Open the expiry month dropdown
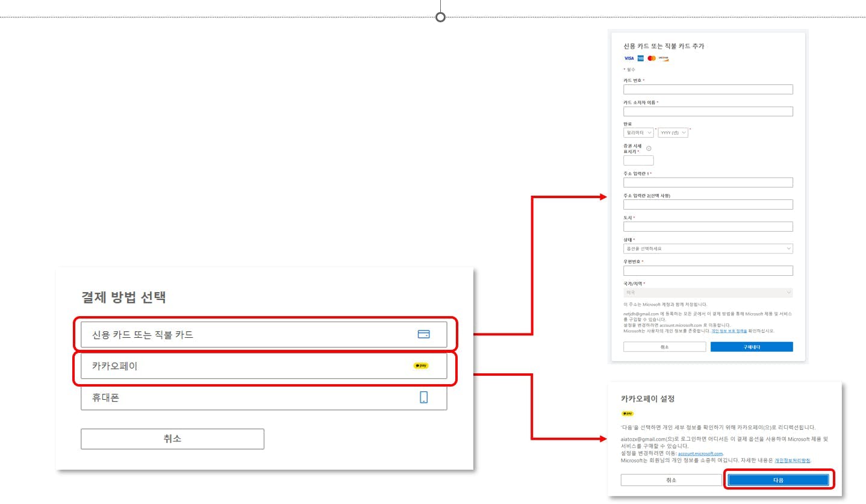Screen dimensions: 866x504 coord(638,132)
